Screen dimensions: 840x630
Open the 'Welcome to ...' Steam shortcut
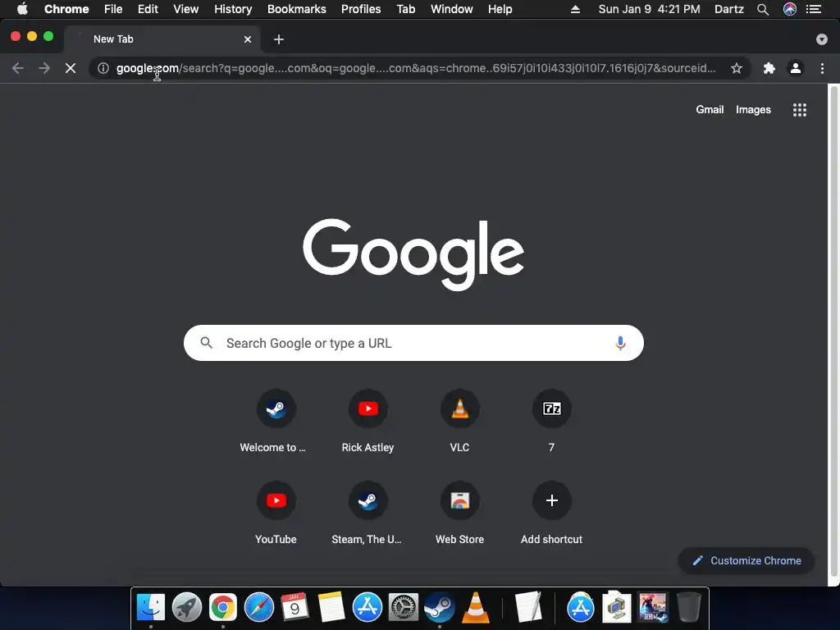point(276,422)
